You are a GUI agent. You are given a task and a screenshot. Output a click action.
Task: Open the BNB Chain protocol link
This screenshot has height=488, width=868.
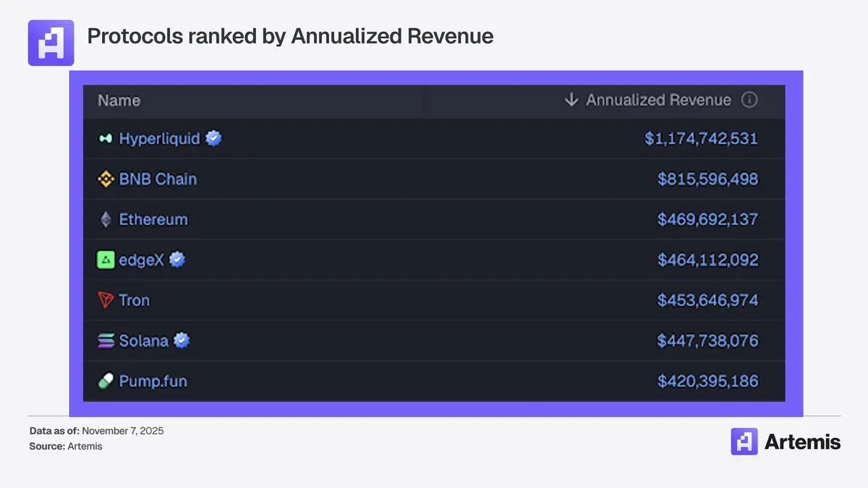click(x=158, y=179)
